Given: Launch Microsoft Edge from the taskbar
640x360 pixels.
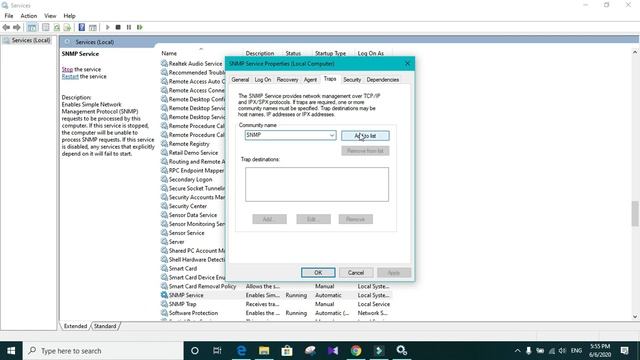Looking at the screenshot, I should click(241, 351).
